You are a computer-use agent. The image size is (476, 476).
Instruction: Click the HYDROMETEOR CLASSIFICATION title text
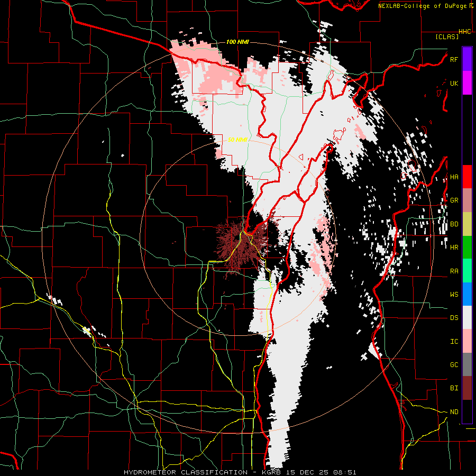(x=186, y=472)
